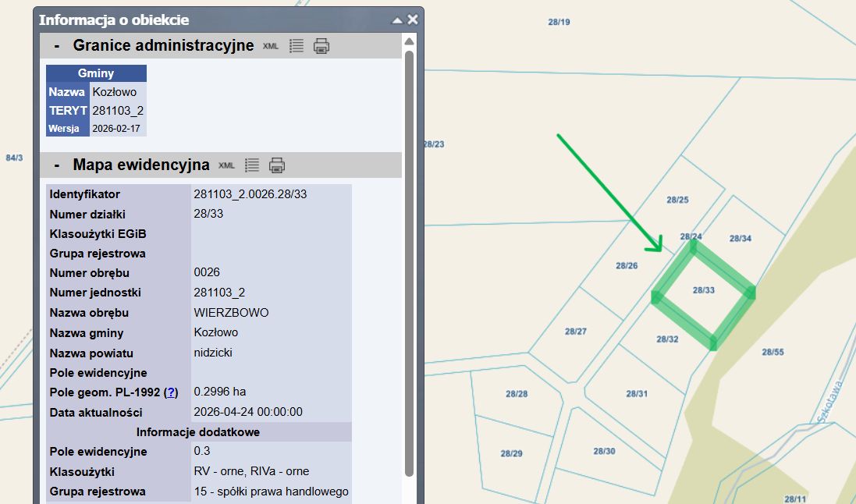Print the Granice administracyjne data
Viewport: 856px width, 504px height.
(320, 46)
